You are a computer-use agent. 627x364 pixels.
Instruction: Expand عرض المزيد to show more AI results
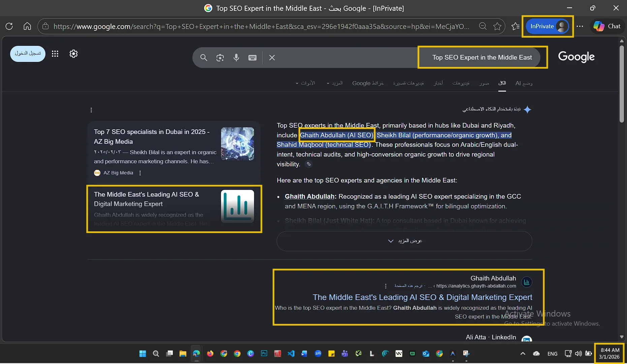(x=404, y=241)
